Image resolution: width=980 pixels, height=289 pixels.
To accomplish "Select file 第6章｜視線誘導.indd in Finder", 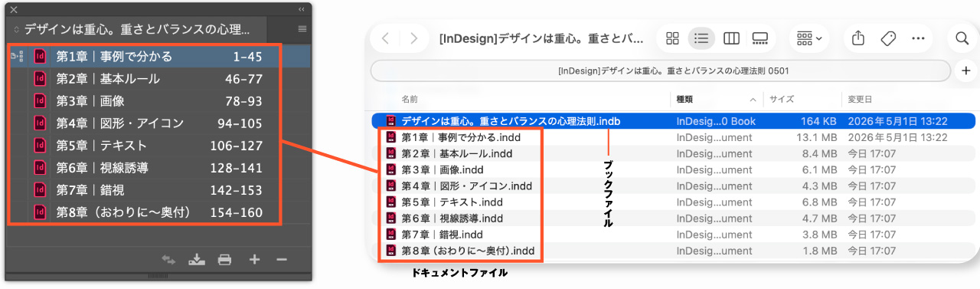I will click(x=673, y=218).
